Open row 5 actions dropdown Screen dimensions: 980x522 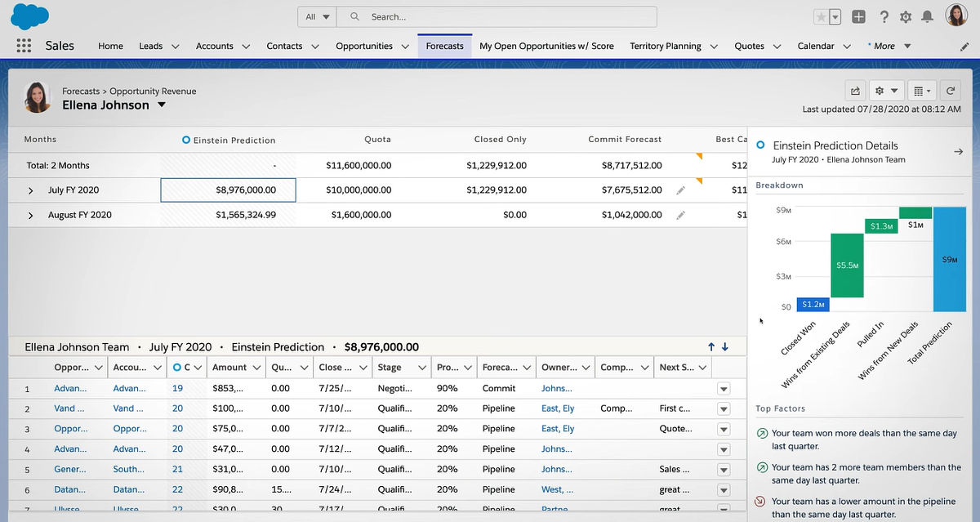[x=723, y=470]
